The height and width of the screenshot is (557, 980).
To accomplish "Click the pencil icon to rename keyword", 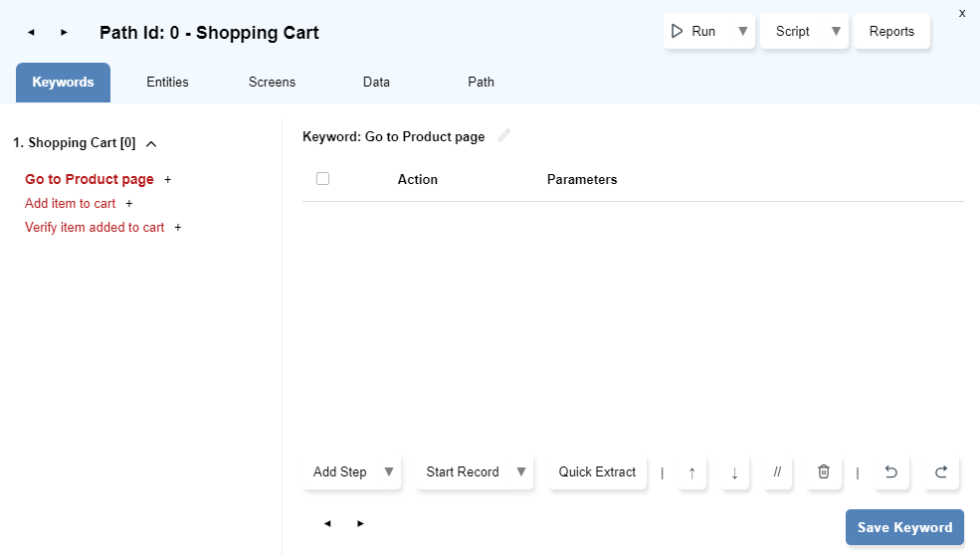I will point(504,136).
